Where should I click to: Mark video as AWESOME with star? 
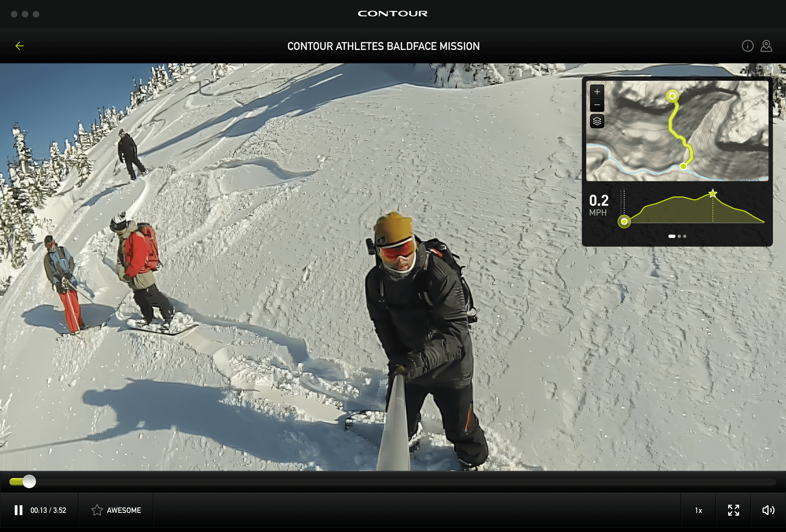pos(97,510)
